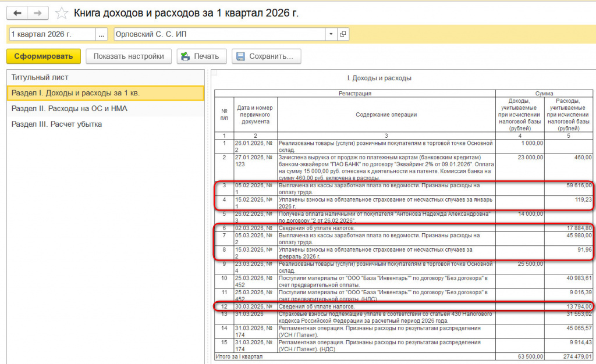Generate the report with Сформировать

click(44, 56)
